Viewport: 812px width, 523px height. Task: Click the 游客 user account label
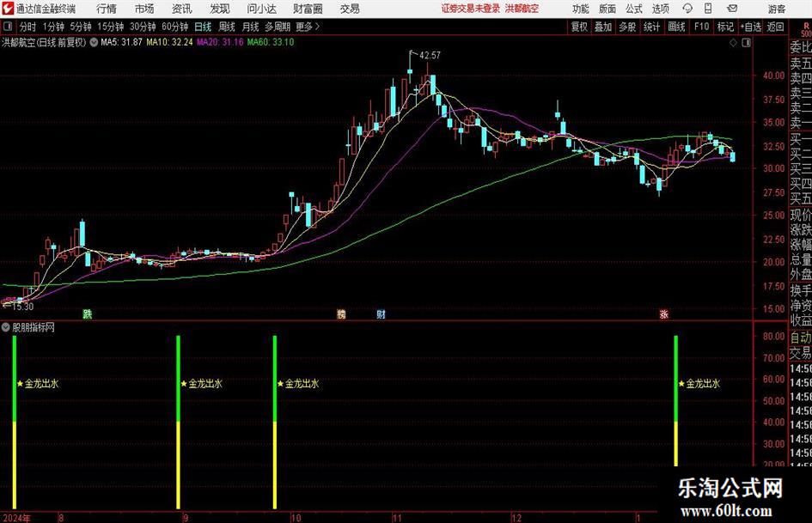click(x=777, y=9)
